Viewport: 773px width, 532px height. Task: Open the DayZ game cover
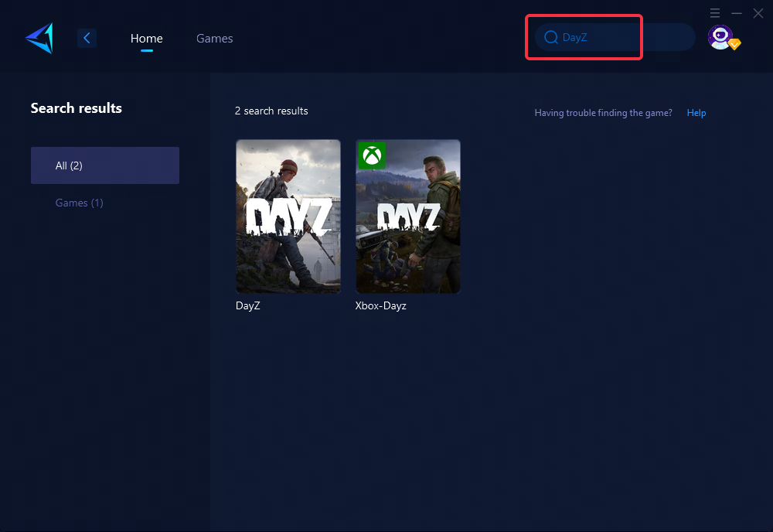point(288,217)
